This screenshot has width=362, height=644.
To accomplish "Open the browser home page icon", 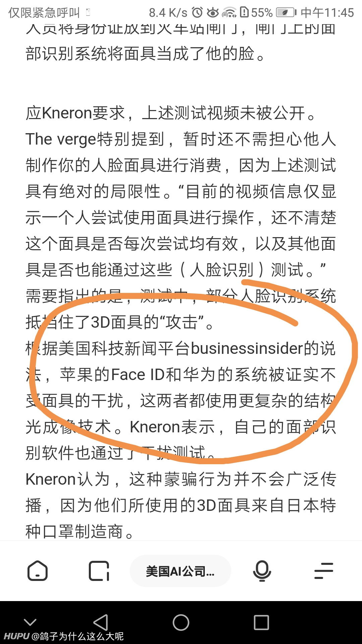I will point(37,571).
